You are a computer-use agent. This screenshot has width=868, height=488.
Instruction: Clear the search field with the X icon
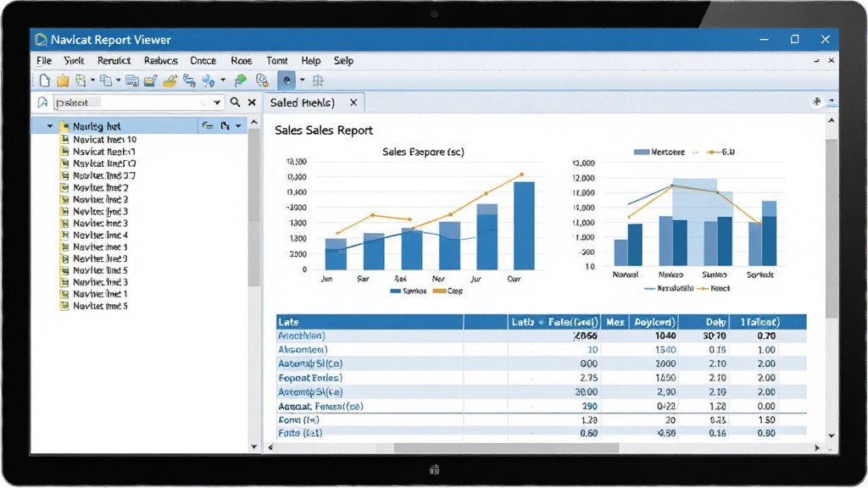coord(252,103)
